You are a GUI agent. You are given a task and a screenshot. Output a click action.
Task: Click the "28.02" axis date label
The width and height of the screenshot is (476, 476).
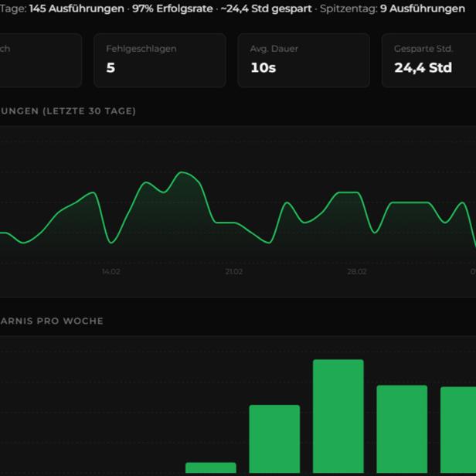(357, 271)
